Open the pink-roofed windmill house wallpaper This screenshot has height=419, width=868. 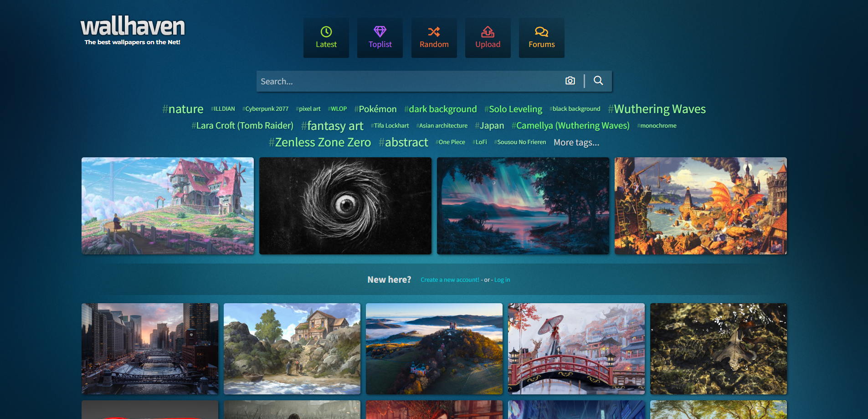(168, 206)
